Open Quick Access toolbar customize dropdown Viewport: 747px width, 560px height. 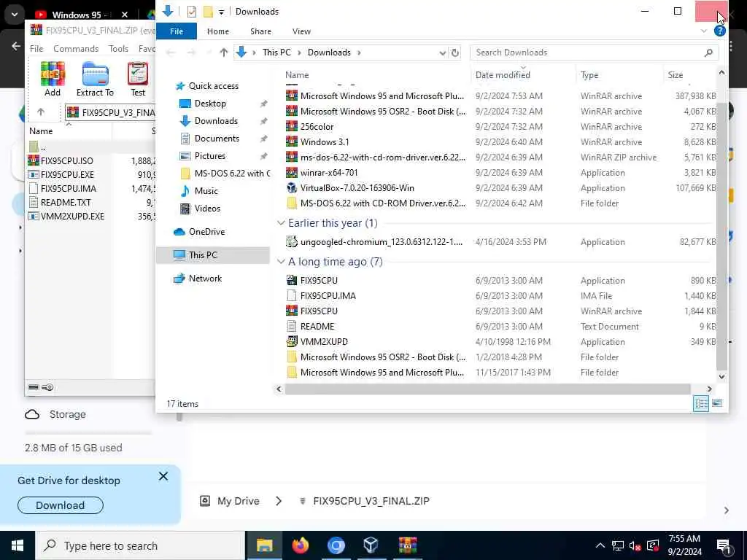(221, 12)
